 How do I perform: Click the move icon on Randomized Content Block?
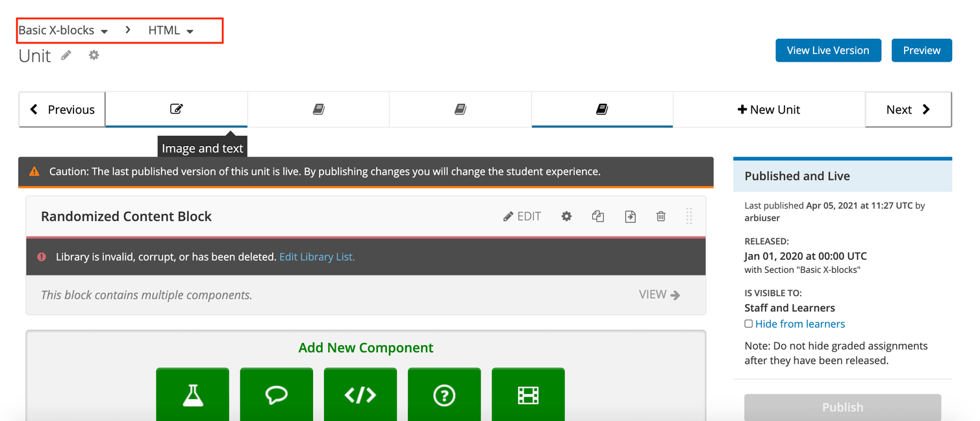pos(630,216)
